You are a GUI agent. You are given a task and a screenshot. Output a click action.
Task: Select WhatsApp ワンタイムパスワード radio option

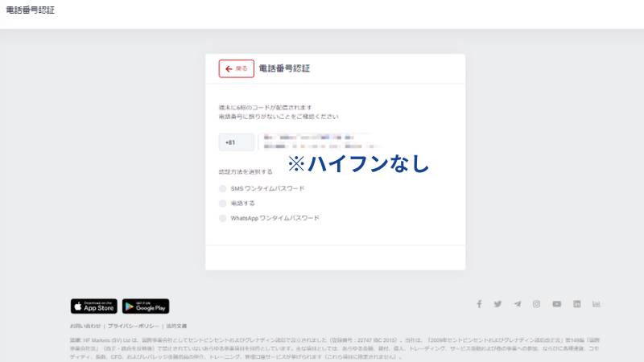(223, 218)
